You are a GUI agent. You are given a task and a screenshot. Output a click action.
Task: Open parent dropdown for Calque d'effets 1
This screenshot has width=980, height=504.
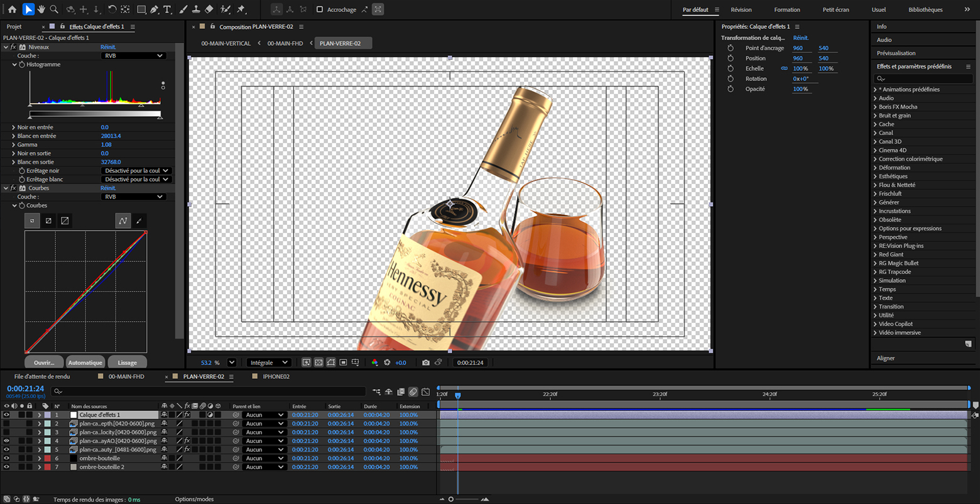[x=264, y=415]
